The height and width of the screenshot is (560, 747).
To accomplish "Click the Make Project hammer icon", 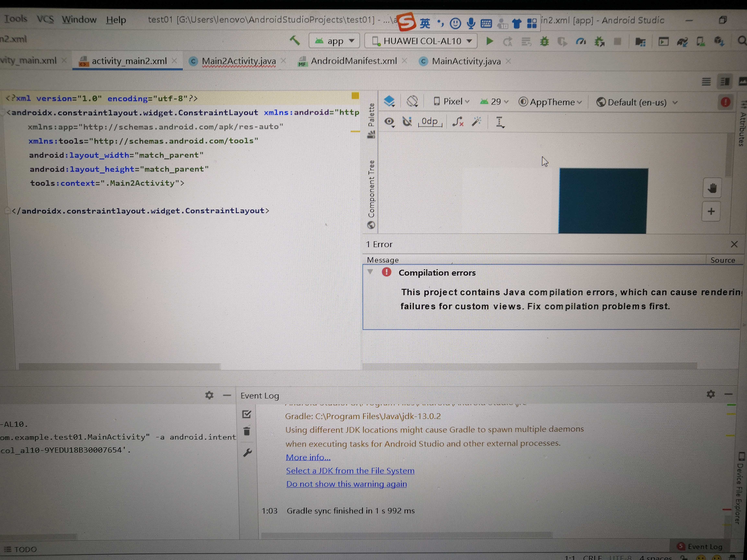I will pos(295,41).
